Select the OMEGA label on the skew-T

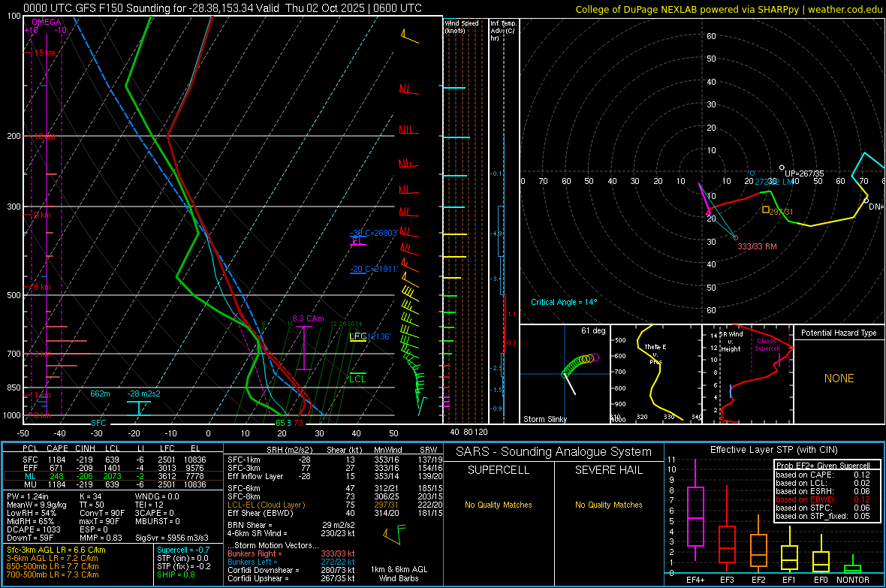47,22
